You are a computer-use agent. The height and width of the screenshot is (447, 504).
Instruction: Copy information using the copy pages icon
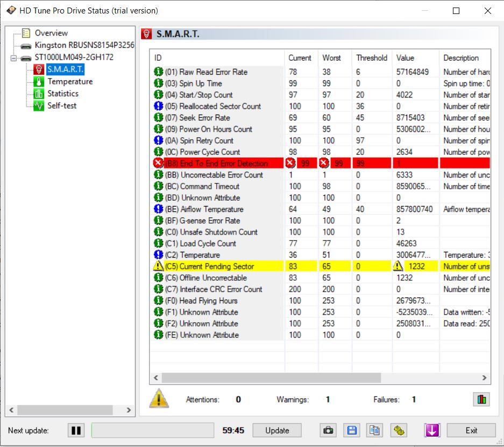click(x=374, y=430)
